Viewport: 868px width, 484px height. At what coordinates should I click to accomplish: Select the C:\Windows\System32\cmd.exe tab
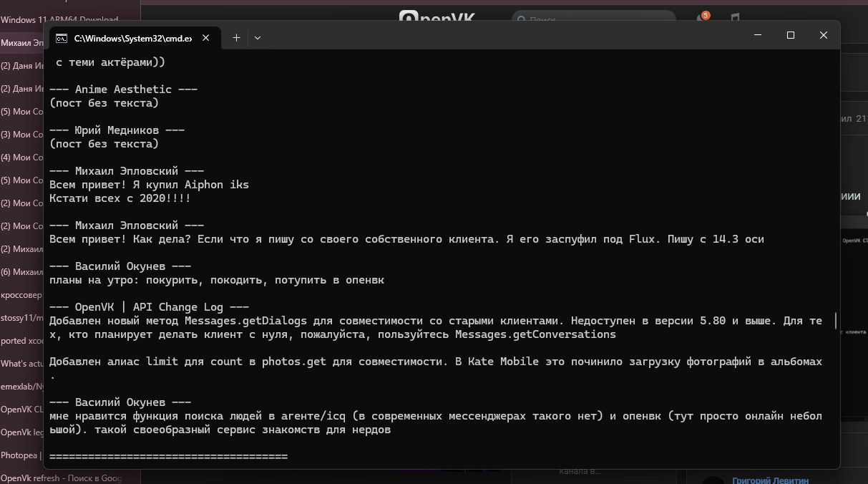click(x=135, y=38)
